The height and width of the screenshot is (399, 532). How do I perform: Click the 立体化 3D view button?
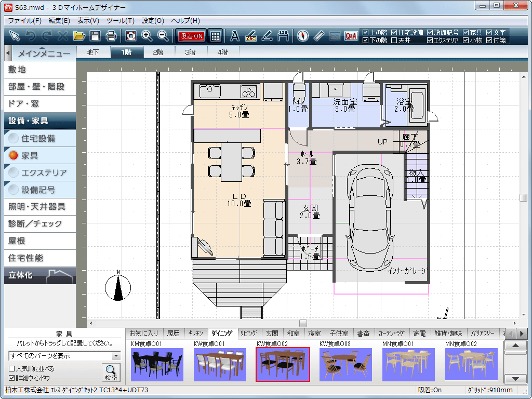pos(40,275)
